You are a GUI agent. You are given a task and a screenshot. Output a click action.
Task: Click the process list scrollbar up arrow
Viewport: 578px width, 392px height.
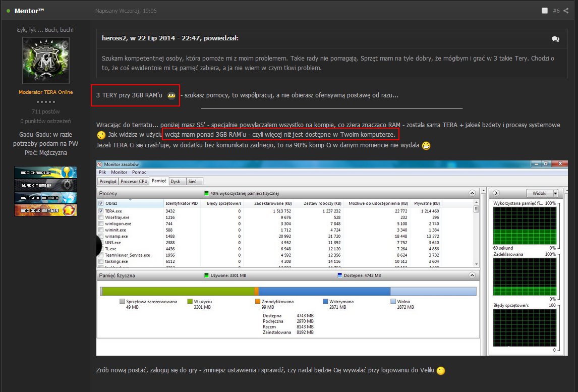click(476, 202)
